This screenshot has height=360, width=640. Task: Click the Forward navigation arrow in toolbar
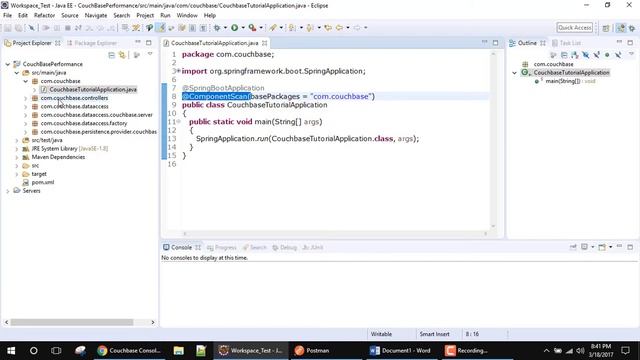click(x=357, y=28)
